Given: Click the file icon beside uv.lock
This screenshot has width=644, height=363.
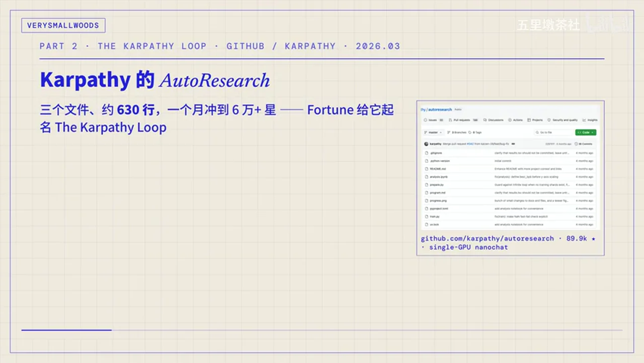Looking at the screenshot, I should pyautogui.click(x=426, y=224).
